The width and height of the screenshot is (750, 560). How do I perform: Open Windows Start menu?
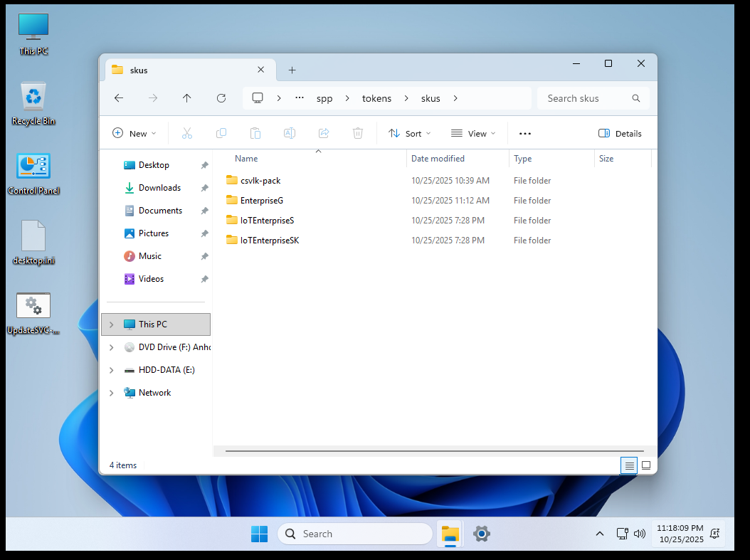coord(259,534)
